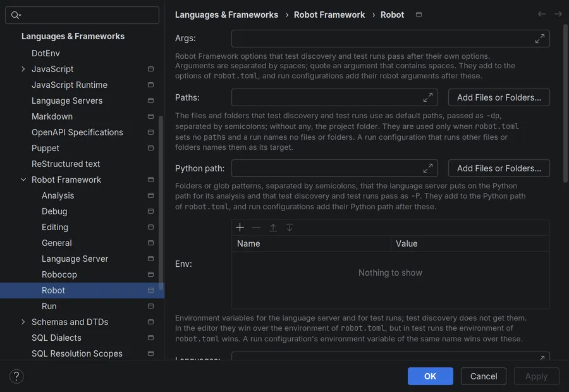This screenshot has height=392, width=569.
Task: Expand the Schemas and DTDs node
Action: click(23, 322)
